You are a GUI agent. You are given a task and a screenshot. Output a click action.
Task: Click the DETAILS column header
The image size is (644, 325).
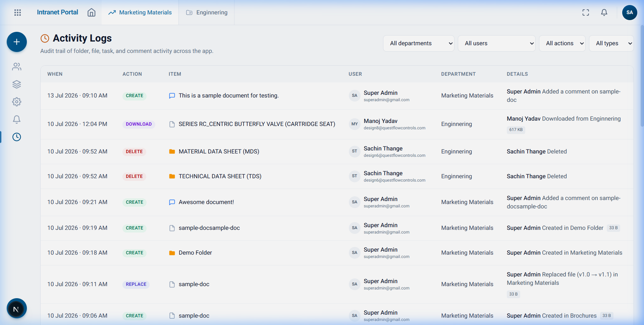pyautogui.click(x=517, y=74)
